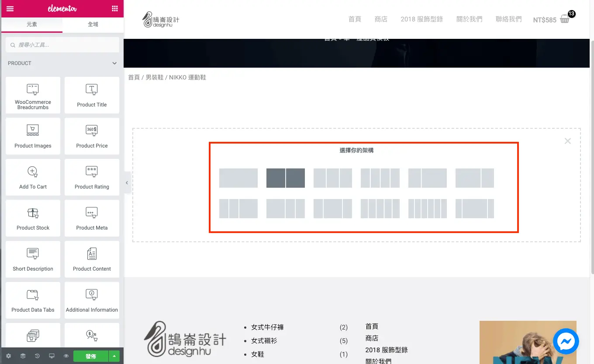Select the WooCommerce Breadcrumbs widget

pyautogui.click(x=33, y=95)
